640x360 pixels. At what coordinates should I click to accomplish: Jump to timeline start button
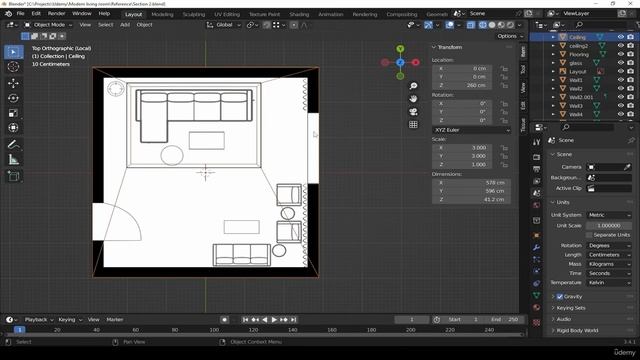click(245, 320)
